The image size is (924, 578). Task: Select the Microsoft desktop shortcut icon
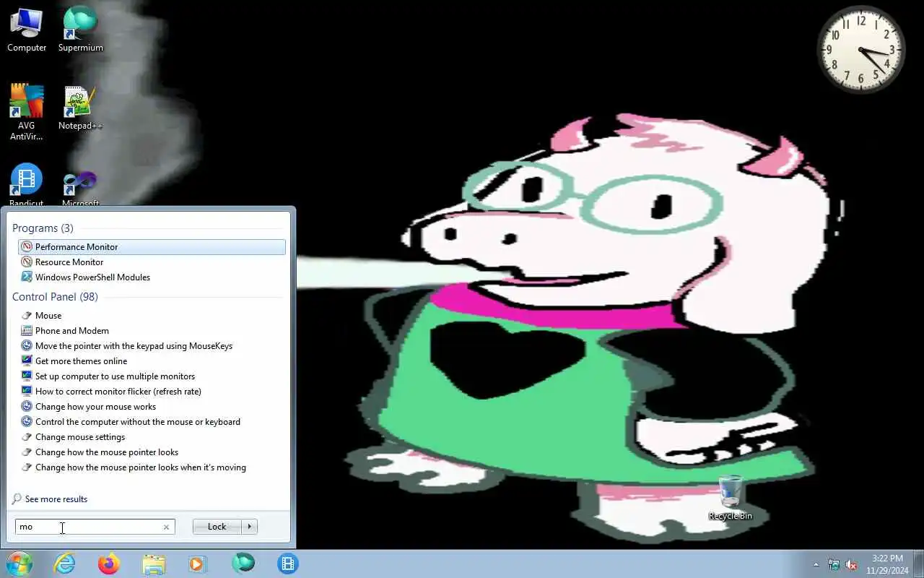pyautogui.click(x=80, y=188)
